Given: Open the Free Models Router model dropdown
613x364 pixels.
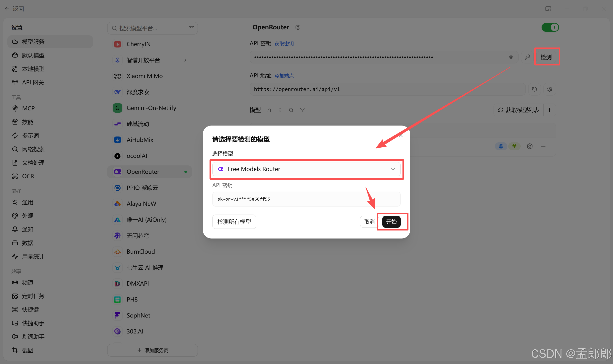Looking at the screenshot, I should coord(306,169).
